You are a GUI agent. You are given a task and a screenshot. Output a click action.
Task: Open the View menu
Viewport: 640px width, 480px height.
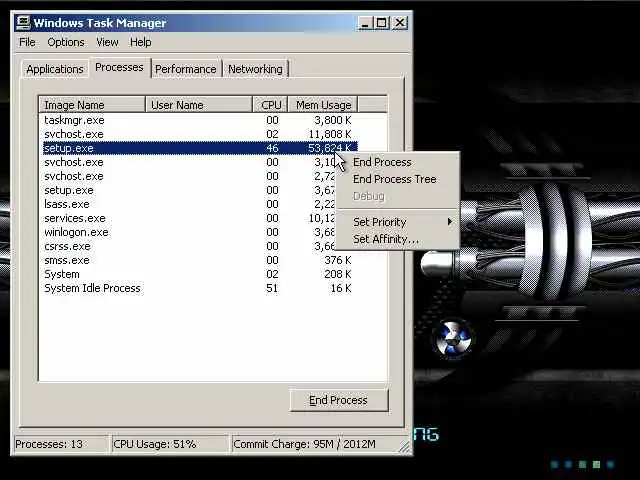(x=107, y=42)
